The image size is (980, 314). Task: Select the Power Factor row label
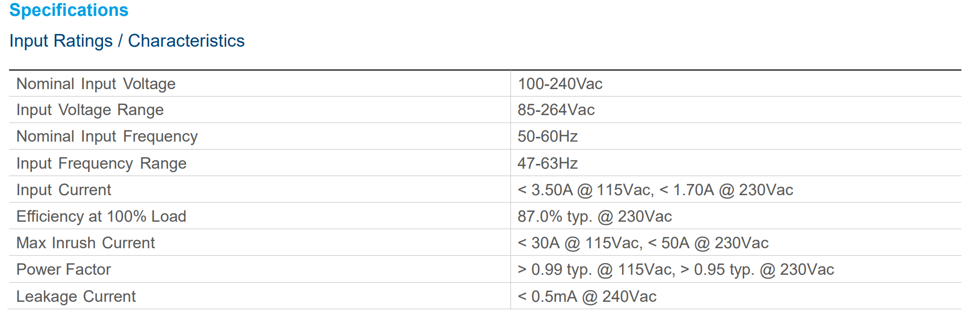[x=63, y=269]
